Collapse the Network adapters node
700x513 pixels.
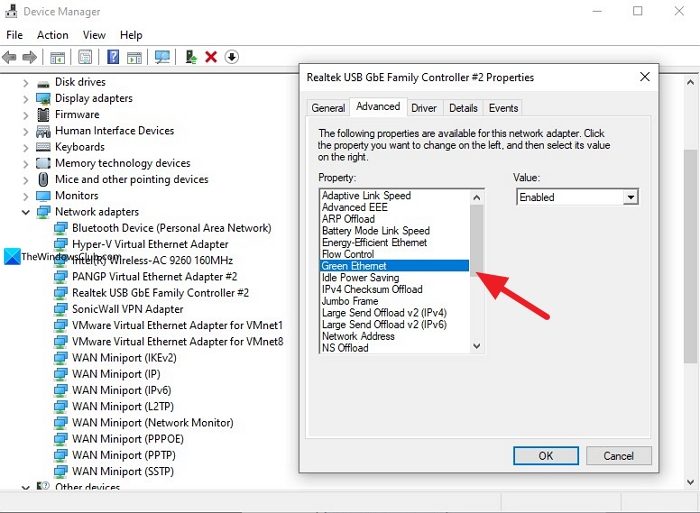[x=26, y=212]
